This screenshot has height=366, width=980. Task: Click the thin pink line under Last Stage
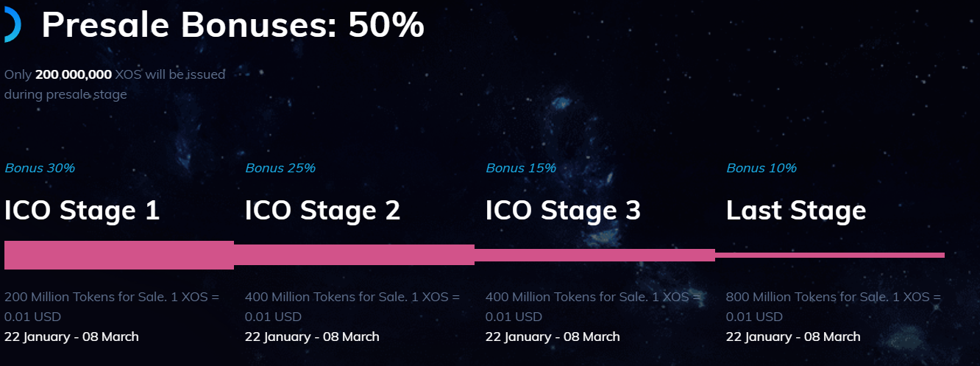pyautogui.click(x=830, y=256)
